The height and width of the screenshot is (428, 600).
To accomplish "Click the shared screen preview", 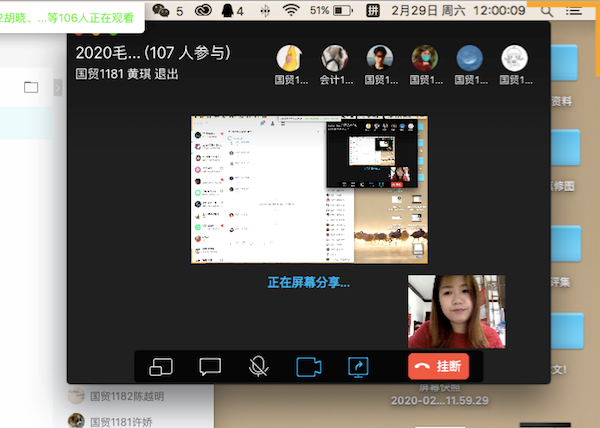I will (x=309, y=190).
